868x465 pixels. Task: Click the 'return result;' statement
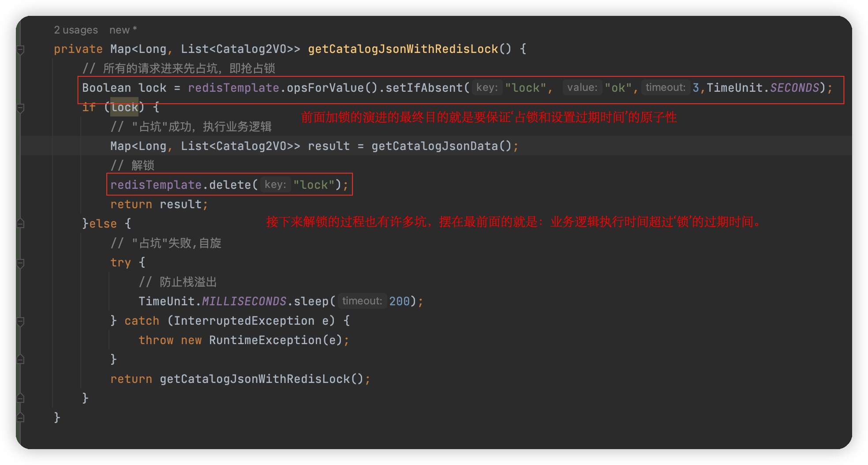[x=159, y=204]
